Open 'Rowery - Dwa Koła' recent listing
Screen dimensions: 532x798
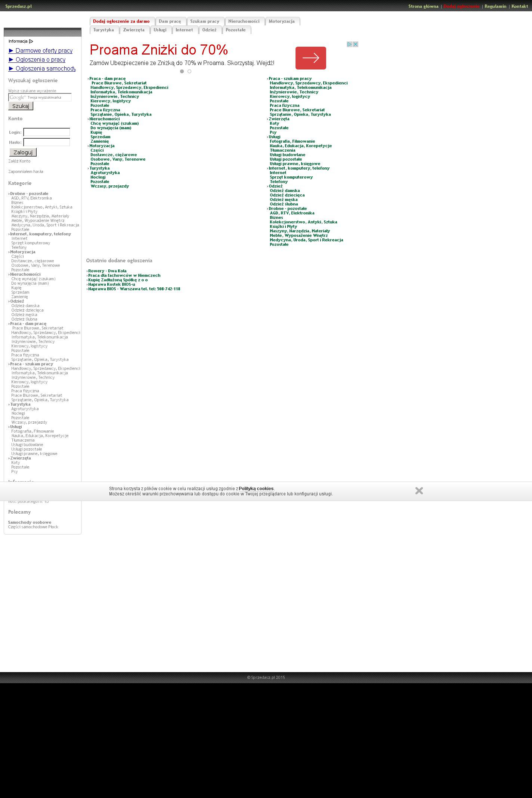pyautogui.click(x=107, y=271)
